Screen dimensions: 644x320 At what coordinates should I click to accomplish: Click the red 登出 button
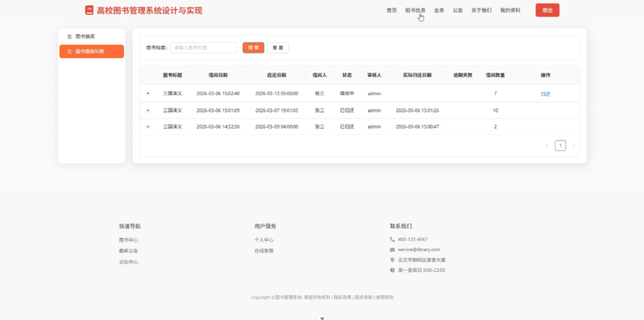(547, 10)
